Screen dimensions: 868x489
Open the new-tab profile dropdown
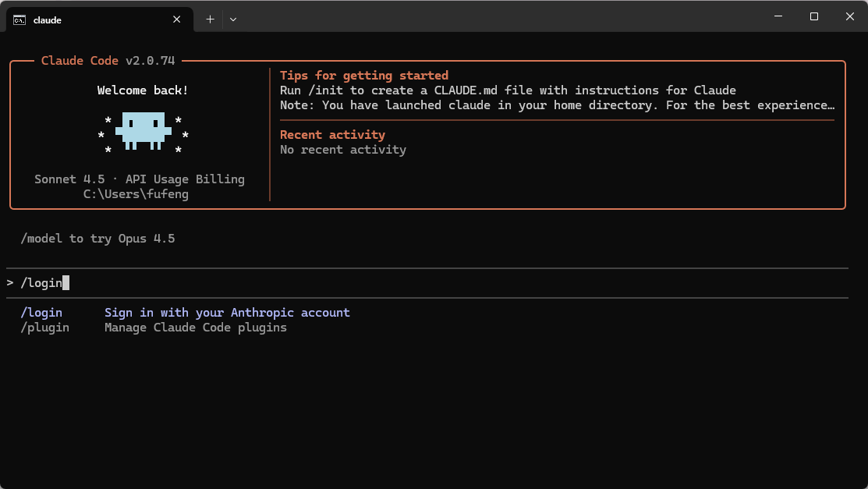click(233, 19)
